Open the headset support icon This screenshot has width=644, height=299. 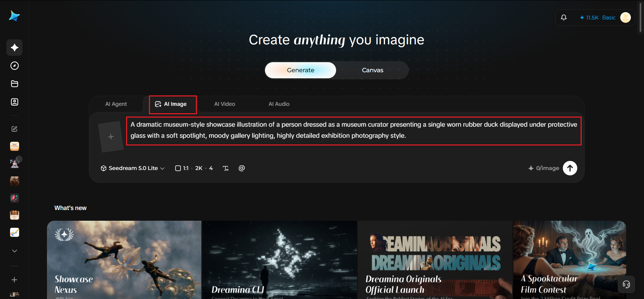626,285
